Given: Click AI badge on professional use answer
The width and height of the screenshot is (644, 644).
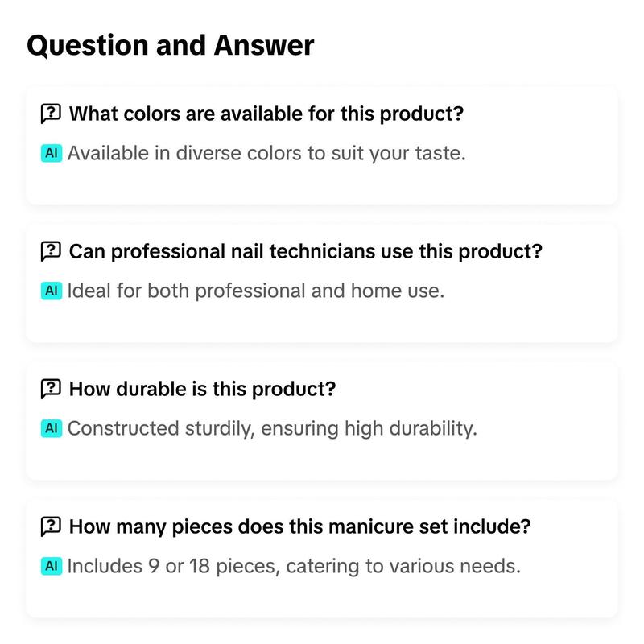Looking at the screenshot, I should click(x=52, y=291).
